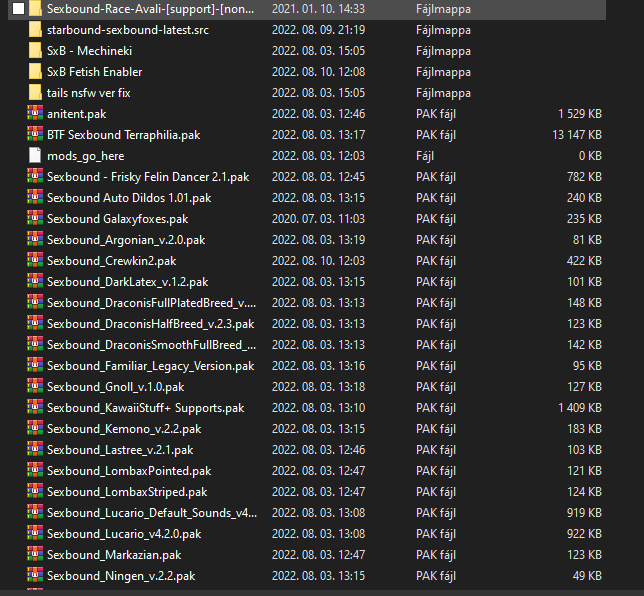
Task: Click the 919 KB size value
Action: click(x=584, y=513)
